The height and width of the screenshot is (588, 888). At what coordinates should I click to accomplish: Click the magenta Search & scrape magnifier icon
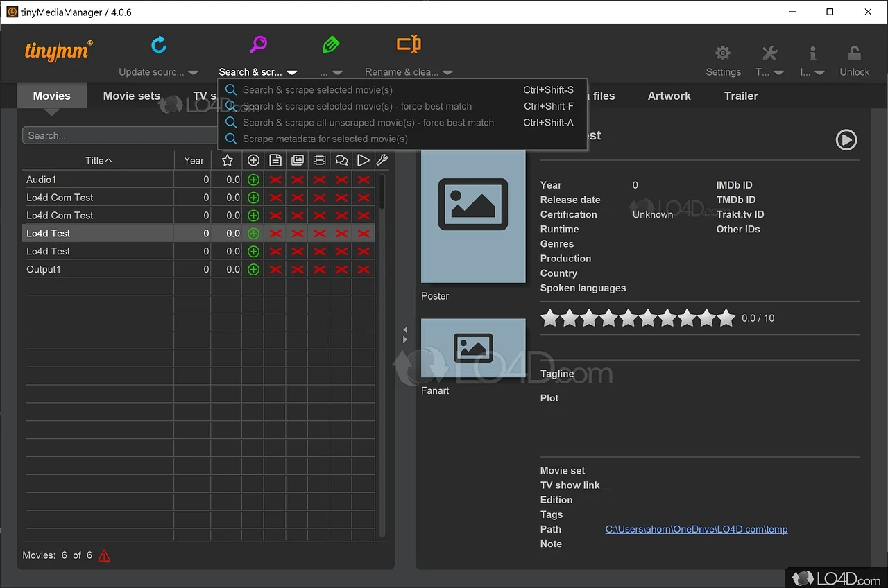258,45
